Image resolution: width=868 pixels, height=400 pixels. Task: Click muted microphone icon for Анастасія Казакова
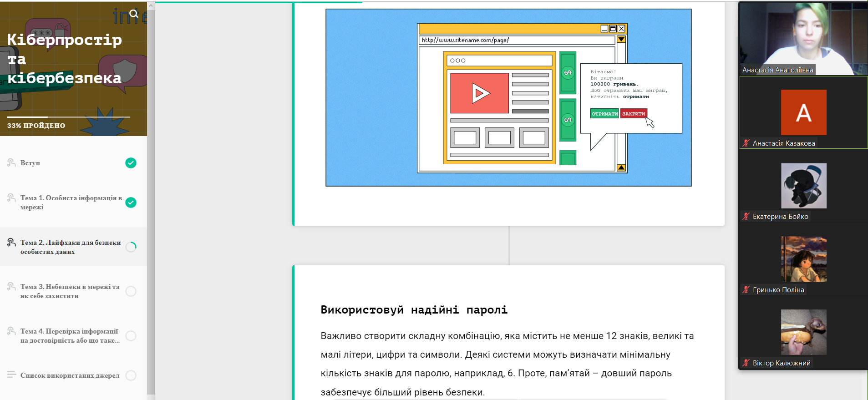click(x=746, y=143)
